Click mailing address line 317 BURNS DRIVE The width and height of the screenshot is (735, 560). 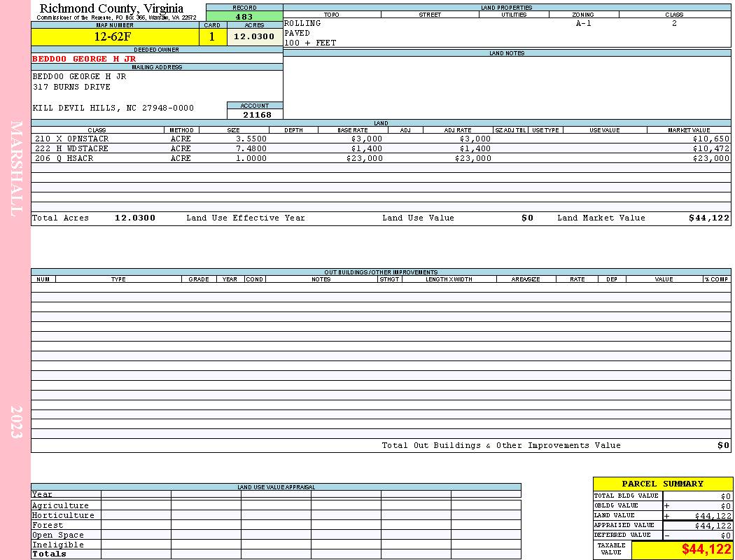click(71, 87)
